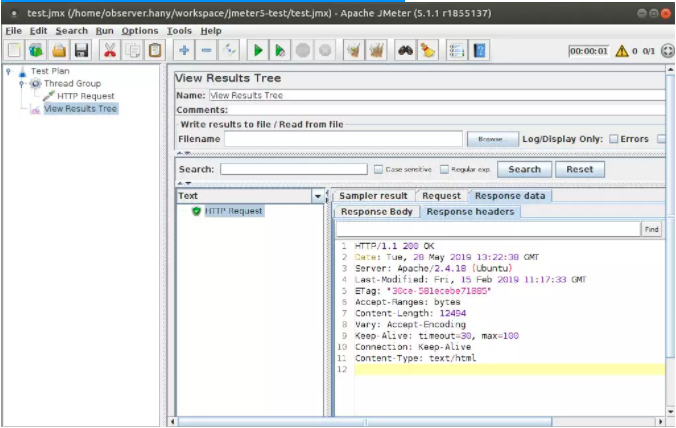The image size is (676, 428).
Task: Collapse the Thread Group tree node
Action: [x=22, y=84]
